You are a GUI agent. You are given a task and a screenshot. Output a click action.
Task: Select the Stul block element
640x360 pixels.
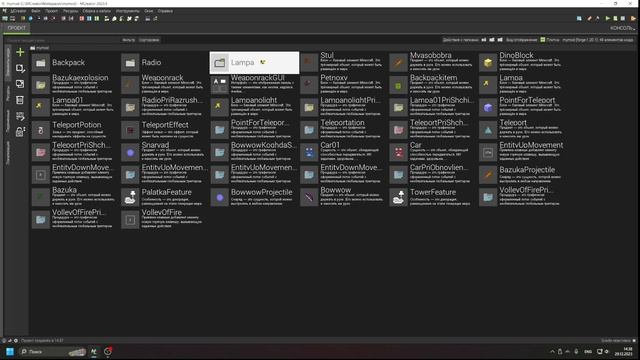343,62
